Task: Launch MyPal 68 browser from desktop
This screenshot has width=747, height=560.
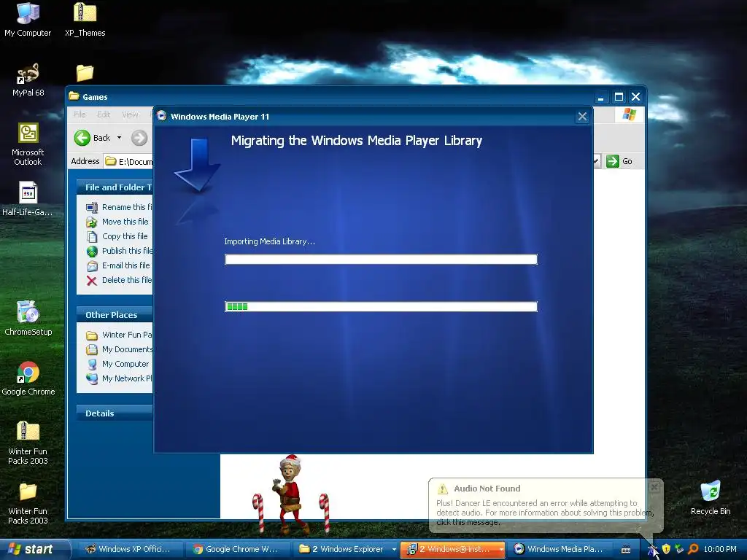Action: coord(28,79)
